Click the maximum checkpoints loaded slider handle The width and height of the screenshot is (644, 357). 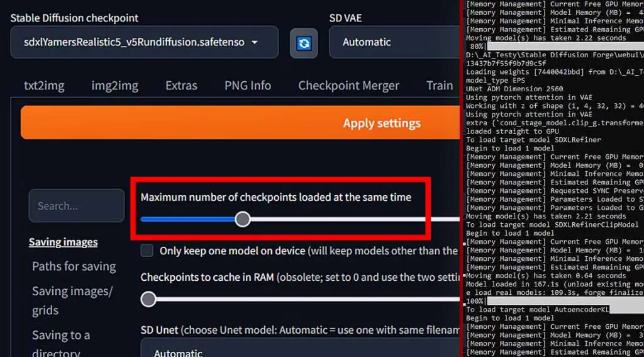[x=243, y=219]
